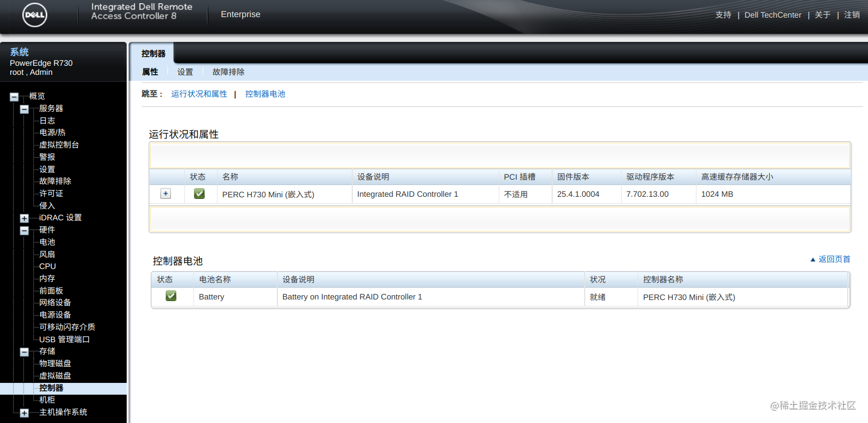The image size is (868, 423).
Task: Switch to the 属性 sub-tab
Action: 150,72
